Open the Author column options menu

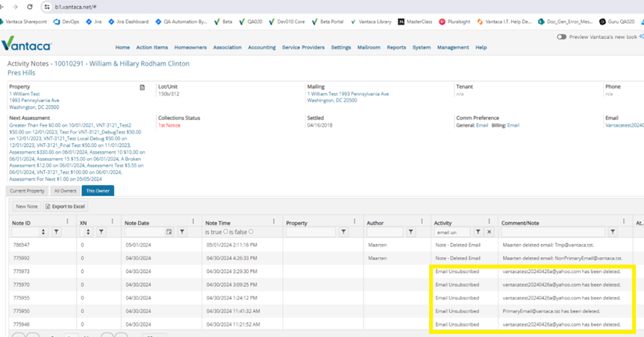[x=422, y=221]
